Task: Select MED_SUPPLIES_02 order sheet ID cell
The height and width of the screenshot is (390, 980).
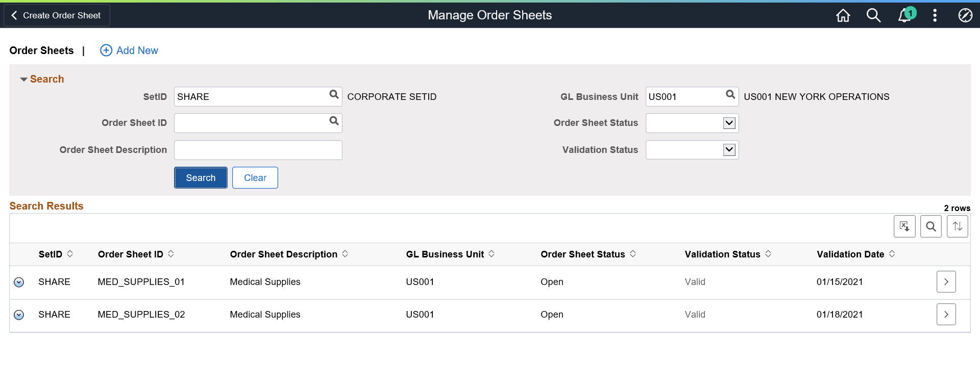Action: click(x=141, y=315)
